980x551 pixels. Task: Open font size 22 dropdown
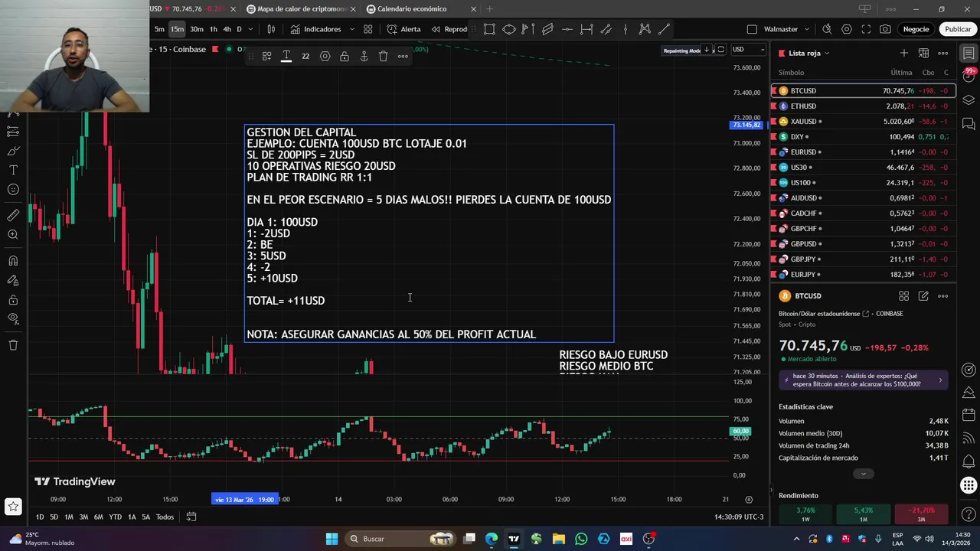click(x=305, y=57)
